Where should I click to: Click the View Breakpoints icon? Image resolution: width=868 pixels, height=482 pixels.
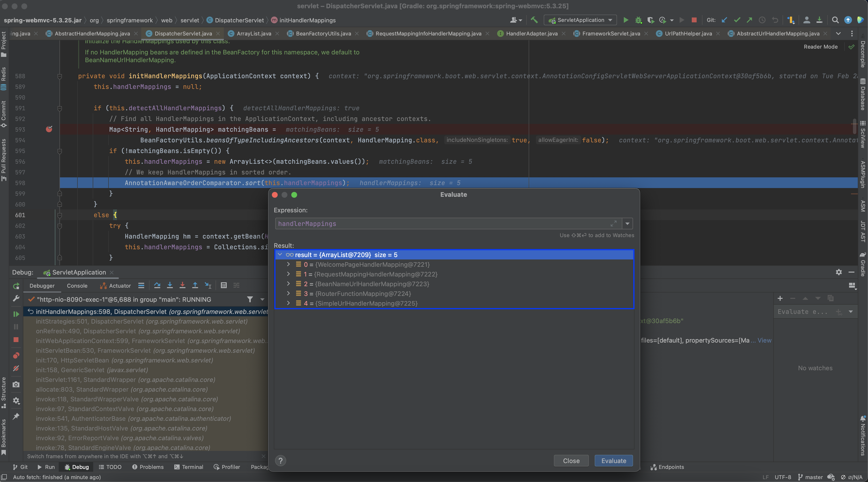pyautogui.click(x=16, y=355)
